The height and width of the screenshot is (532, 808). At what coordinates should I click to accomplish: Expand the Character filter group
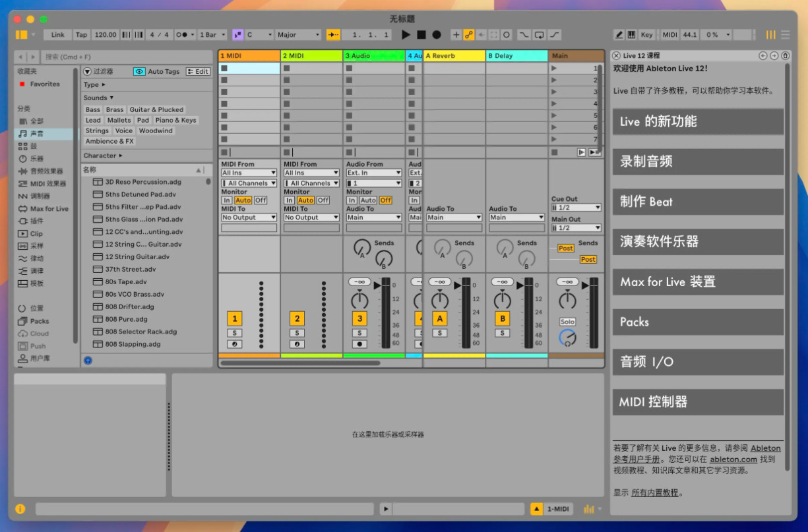click(x=103, y=156)
